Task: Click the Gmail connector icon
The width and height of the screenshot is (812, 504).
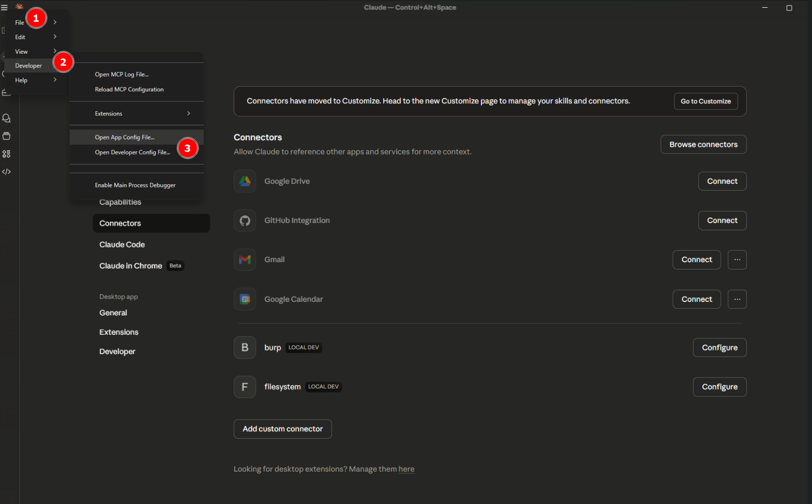Action: [245, 260]
